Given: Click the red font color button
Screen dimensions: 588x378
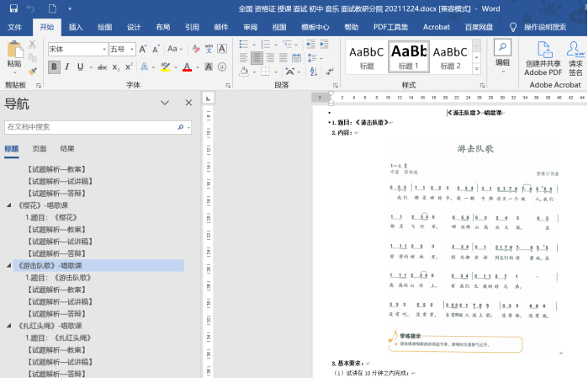Looking at the screenshot, I should tap(187, 67).
